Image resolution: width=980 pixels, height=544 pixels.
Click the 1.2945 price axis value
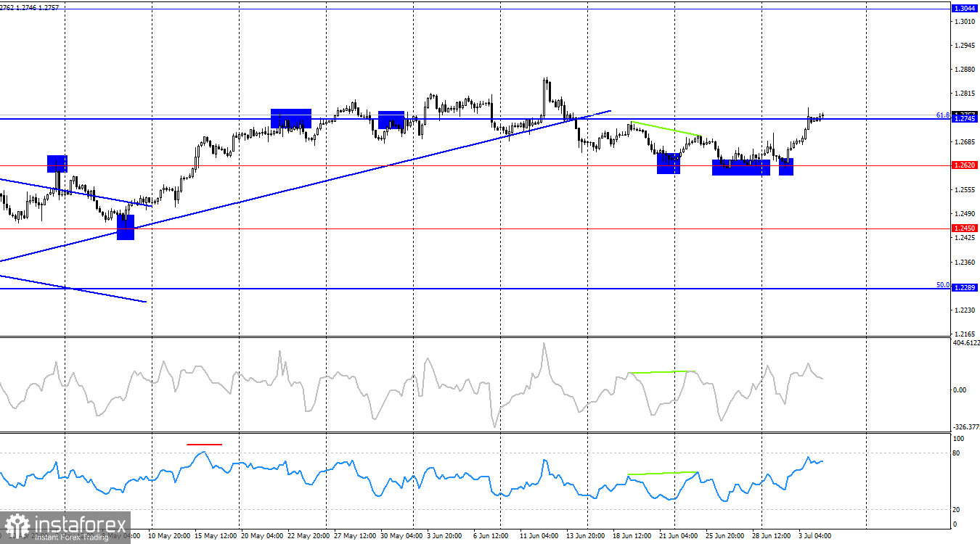[965, 46]
